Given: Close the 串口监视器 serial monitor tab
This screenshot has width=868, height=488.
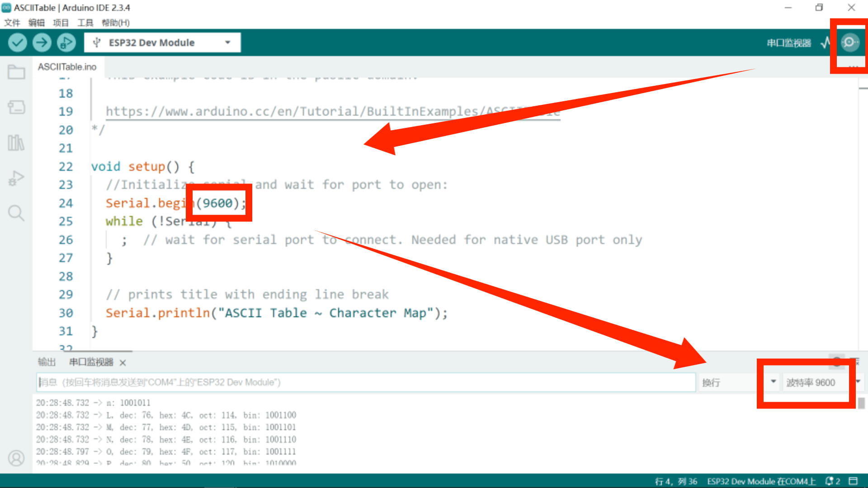Looking at the screenshot, I should [123, 362].
